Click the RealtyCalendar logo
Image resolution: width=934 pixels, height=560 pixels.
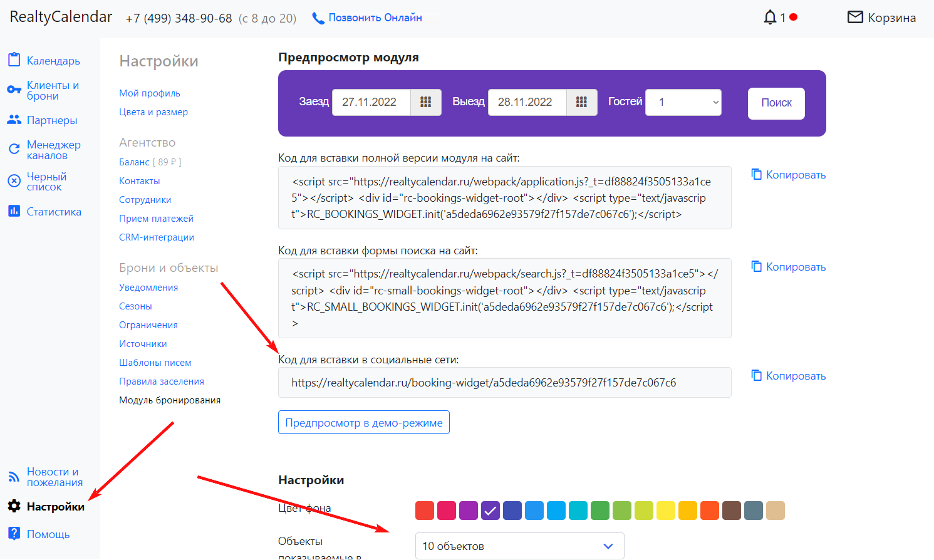[61, 17]
